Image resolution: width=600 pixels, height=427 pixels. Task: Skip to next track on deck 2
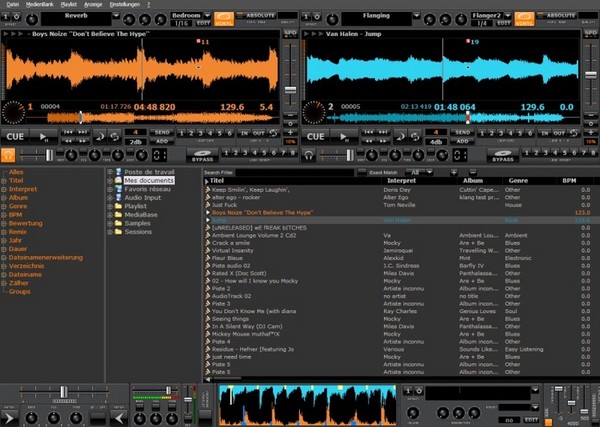click(383, 132)
